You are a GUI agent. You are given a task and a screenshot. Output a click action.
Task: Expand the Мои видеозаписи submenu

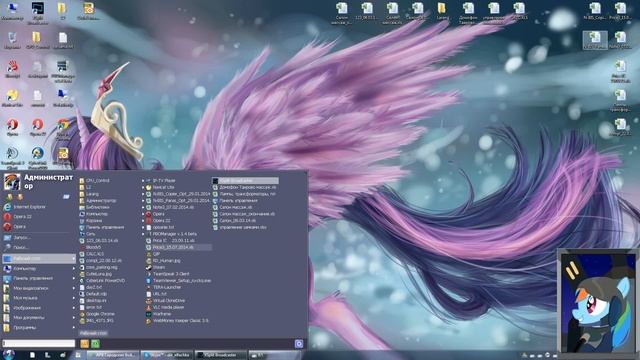[39, 288]
